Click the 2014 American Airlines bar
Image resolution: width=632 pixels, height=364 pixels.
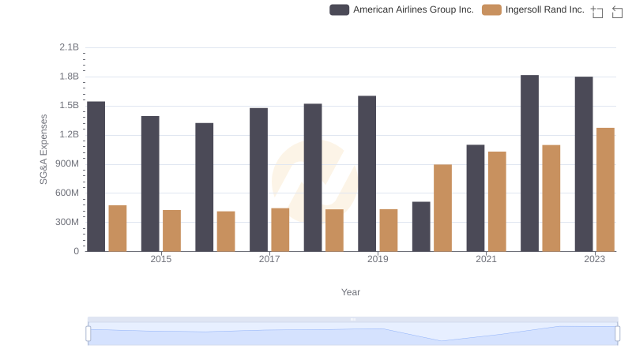coord(96,176)
